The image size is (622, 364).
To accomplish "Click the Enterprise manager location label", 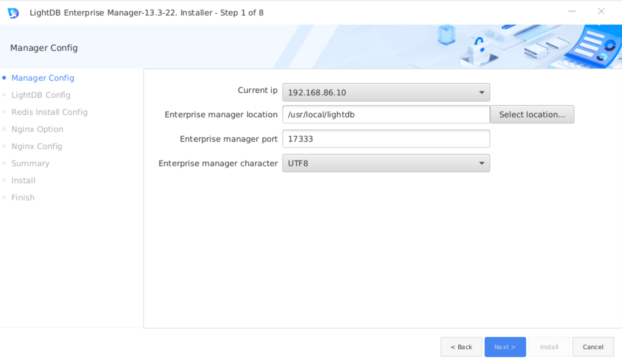I will point(221,115).
